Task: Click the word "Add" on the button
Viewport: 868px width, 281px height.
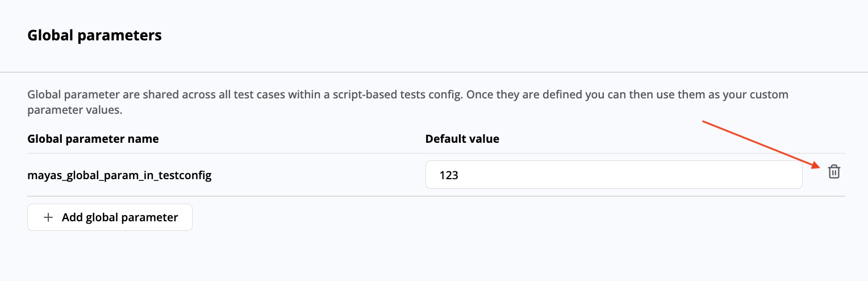Action: [x=72, y=217]
